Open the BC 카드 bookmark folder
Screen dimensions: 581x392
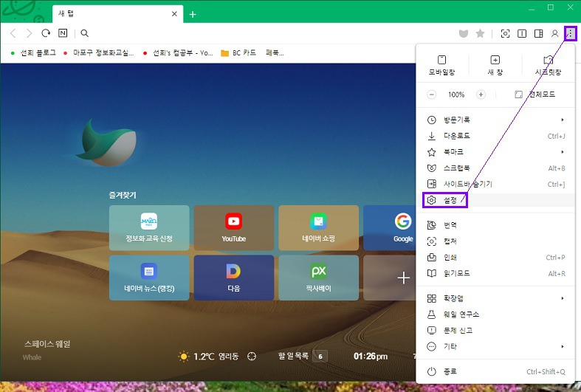point(238,53)
